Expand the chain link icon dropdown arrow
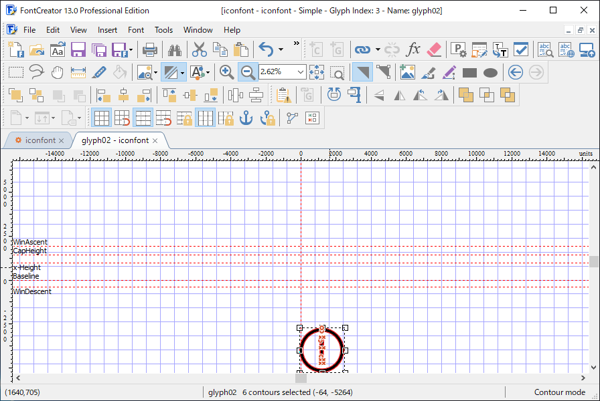600x401 pixels. pyautogui.click(x=378, y=50)
